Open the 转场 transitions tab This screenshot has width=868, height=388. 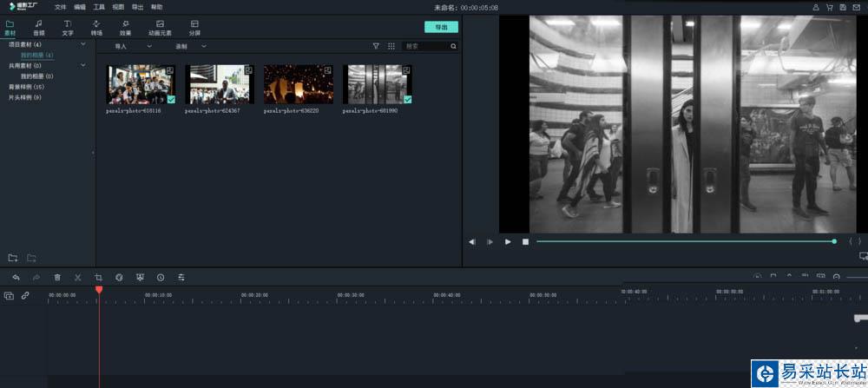tap(96, 28)
